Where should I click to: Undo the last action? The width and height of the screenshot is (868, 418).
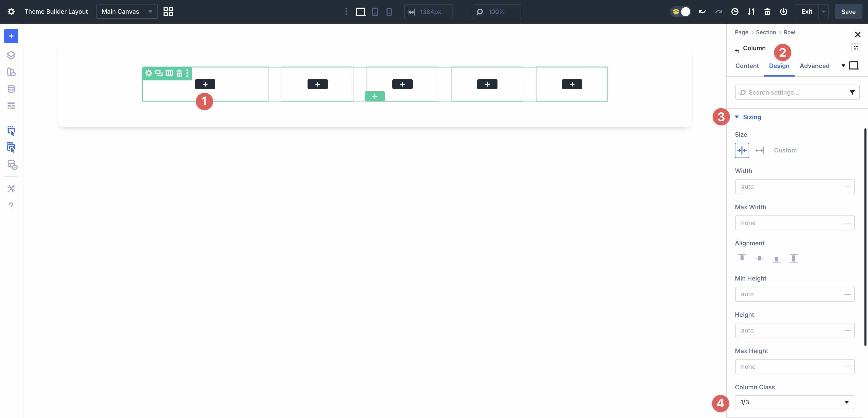tap(702, 12)
